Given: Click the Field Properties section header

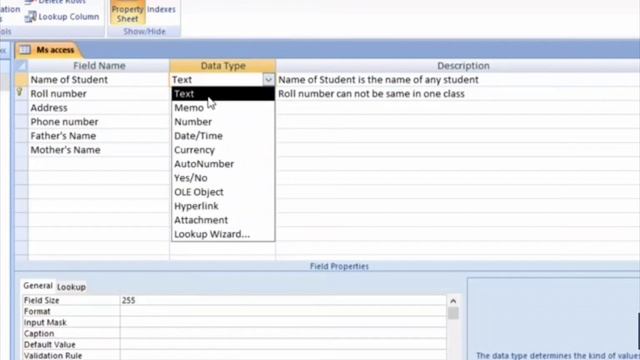Looking at the screenshot, I should [x=339, y=267].
